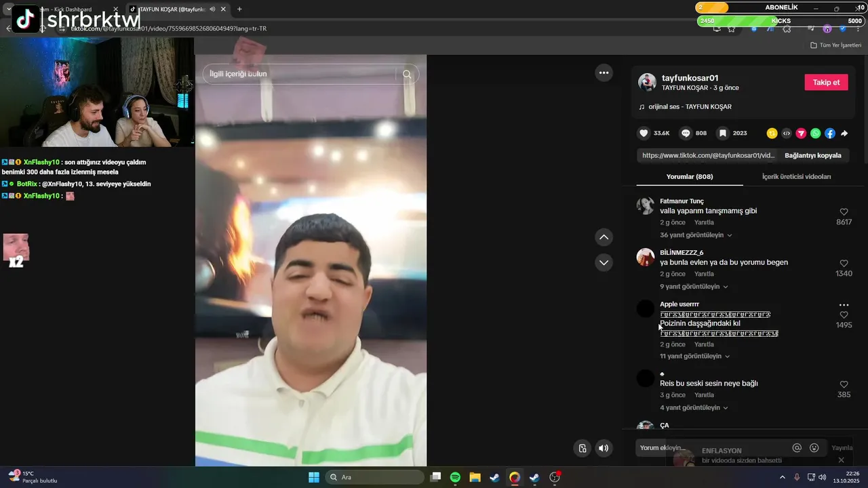This screenshot has width=868, height=488.
Task: Click the search magnifier in related content box
Action: point(407,74)
